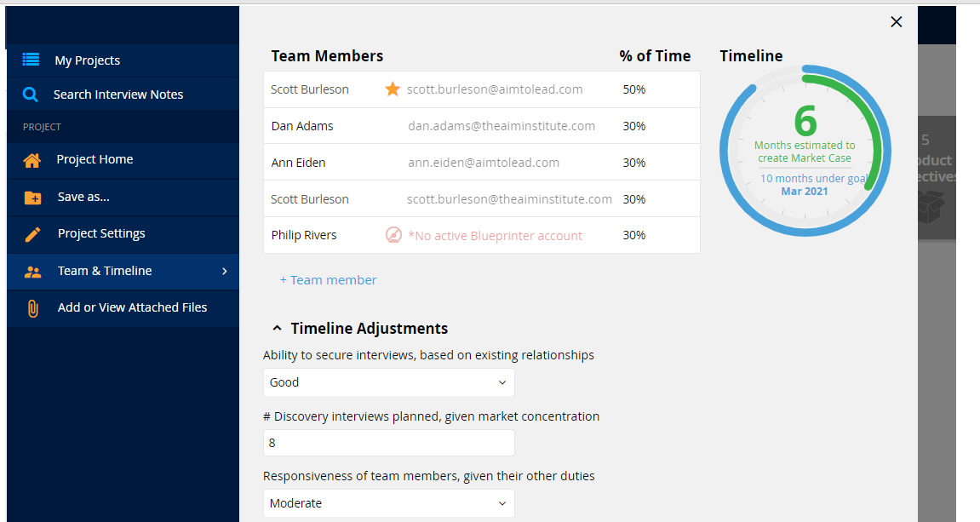Add a new team member link

[x=328, y=280]
